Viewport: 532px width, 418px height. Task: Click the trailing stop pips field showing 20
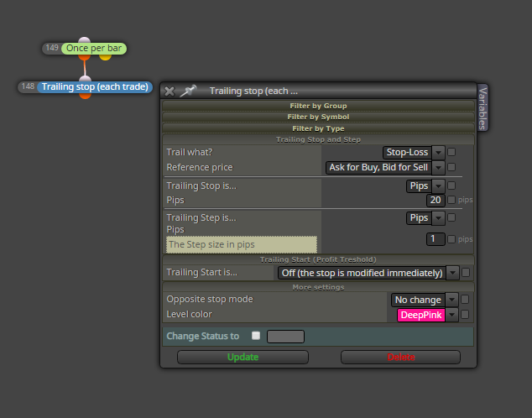[436, 200]
